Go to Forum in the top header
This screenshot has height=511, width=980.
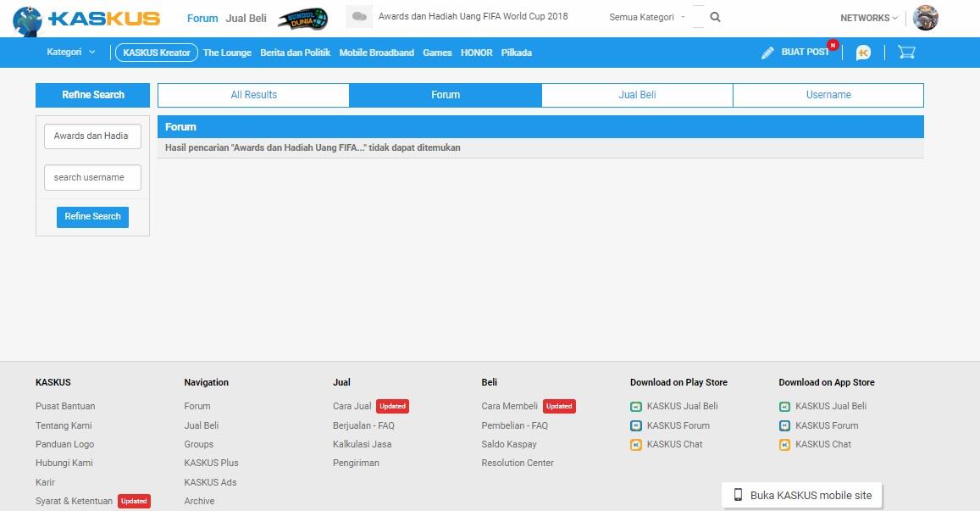(x=202, y=19)
